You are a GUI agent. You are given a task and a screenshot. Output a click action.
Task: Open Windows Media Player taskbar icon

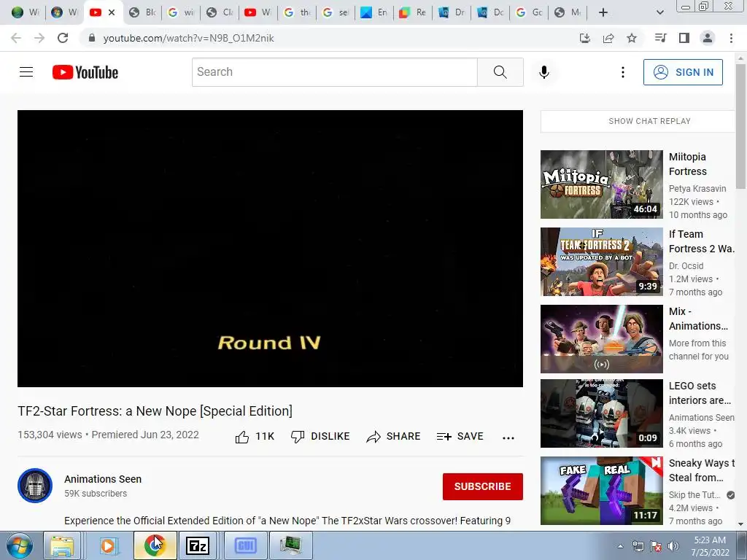(108, 545)
